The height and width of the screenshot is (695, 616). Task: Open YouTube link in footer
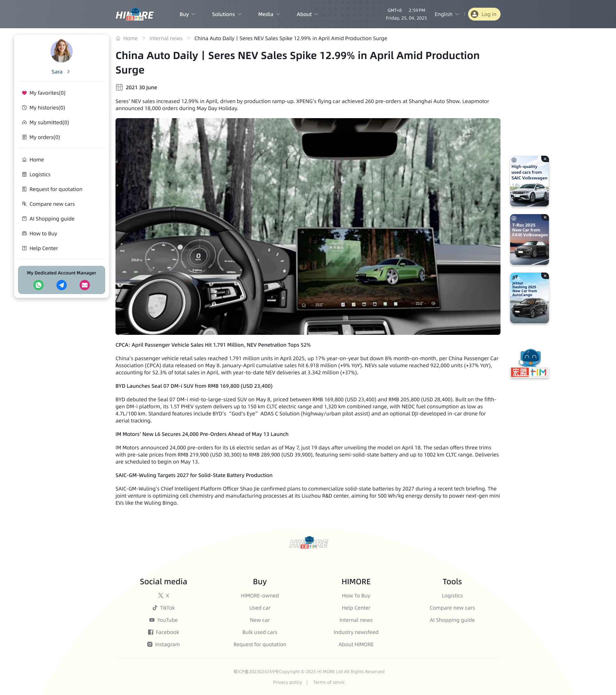tap(163, 620)
